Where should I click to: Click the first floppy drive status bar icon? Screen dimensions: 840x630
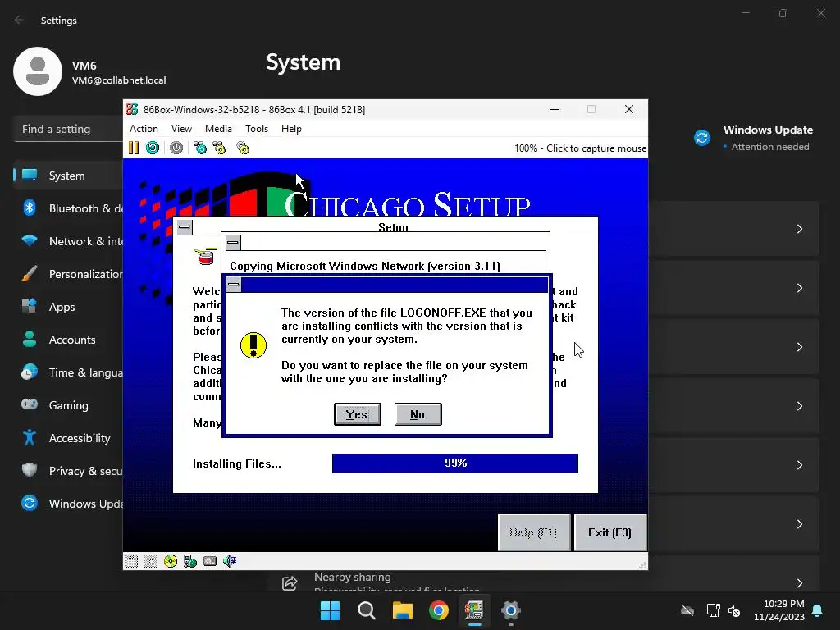(x=131, y=561)
